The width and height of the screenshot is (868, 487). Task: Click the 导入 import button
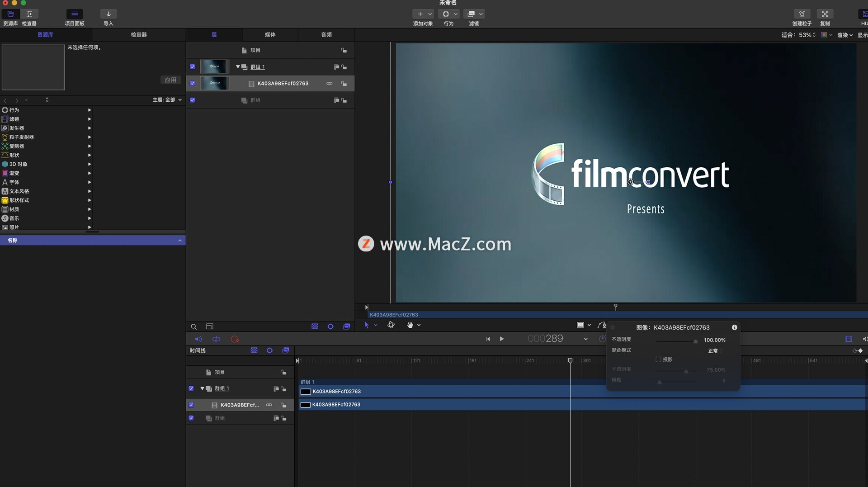[108, 14]
